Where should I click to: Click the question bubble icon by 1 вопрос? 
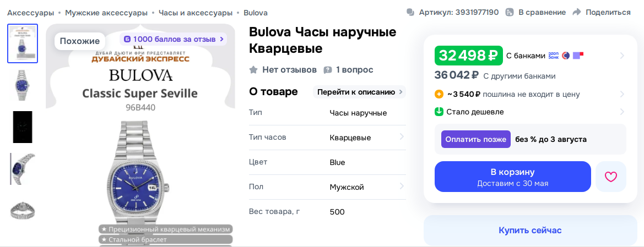[x=328, y=70]
